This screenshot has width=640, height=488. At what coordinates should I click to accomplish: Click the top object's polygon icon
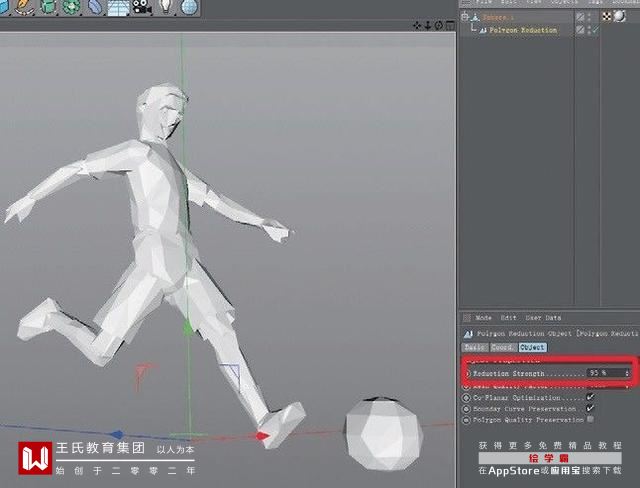[475, 17]
